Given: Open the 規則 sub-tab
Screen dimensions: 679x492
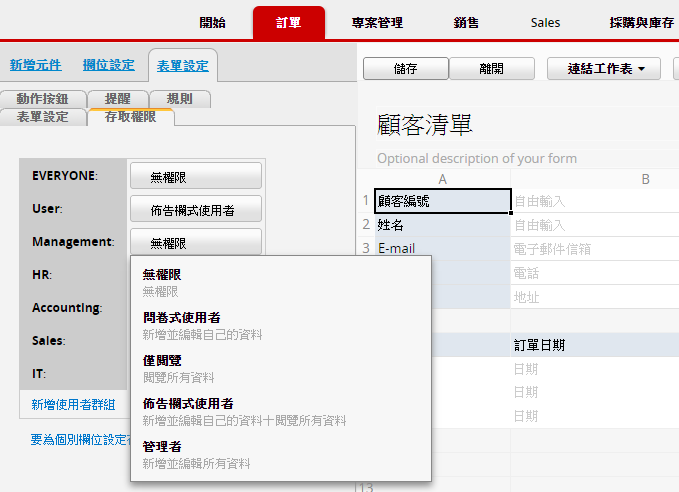Looking at the screenshot, I should 179,99.
